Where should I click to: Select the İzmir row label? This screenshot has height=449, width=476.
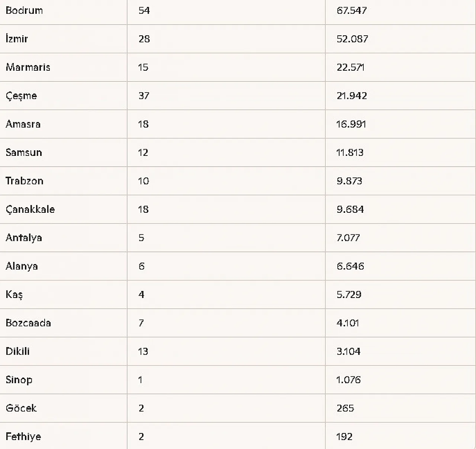tap(17, 39)
